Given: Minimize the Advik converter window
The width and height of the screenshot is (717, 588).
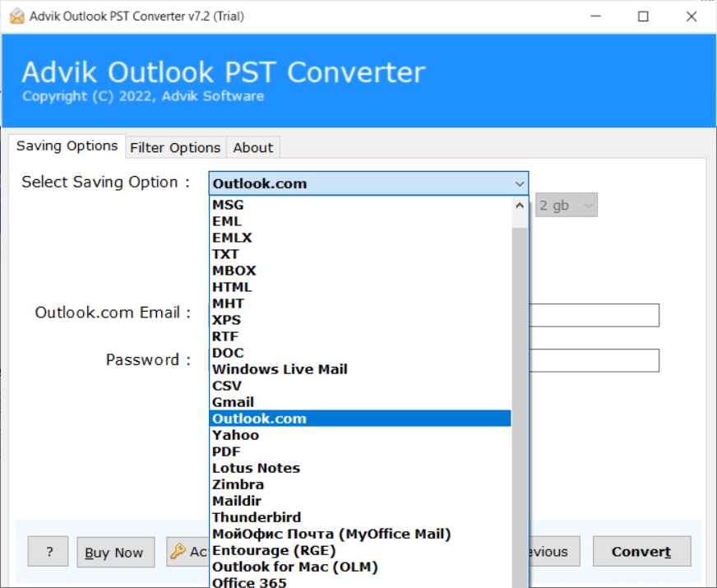Looking at the screenshot, I should coord(595,16).
